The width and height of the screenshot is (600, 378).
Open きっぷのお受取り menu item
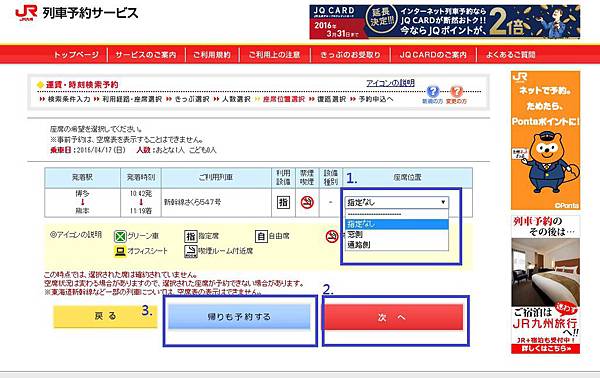(x=351, y=55)
